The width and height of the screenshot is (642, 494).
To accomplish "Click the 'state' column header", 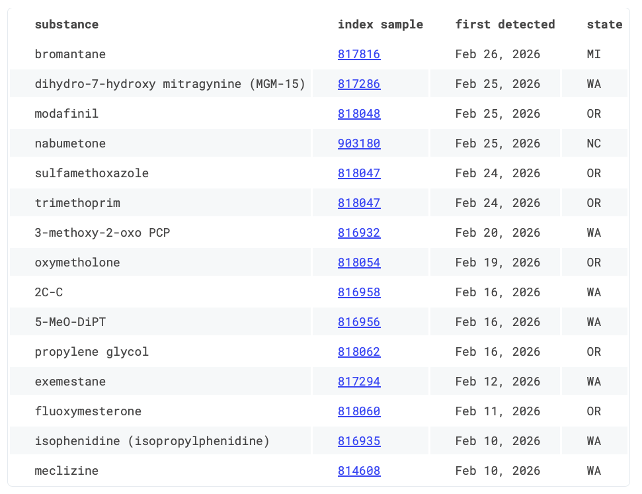I will 603,24.
